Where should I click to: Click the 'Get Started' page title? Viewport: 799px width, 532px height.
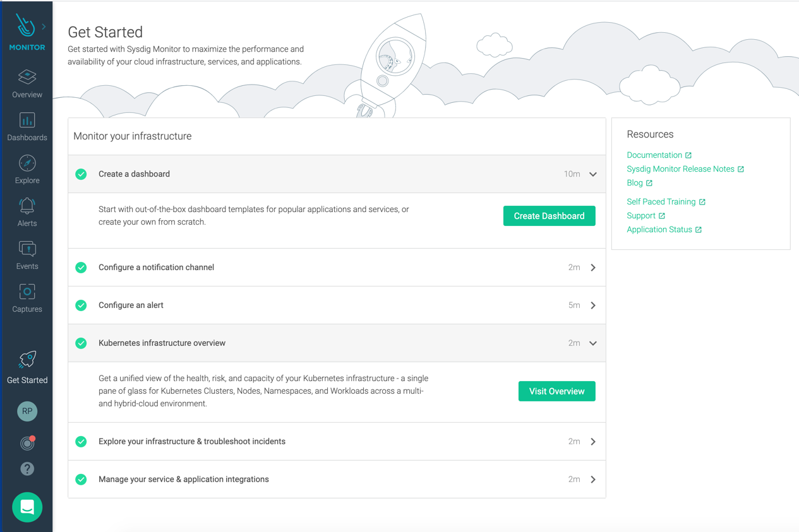click(x=105, y=32)
